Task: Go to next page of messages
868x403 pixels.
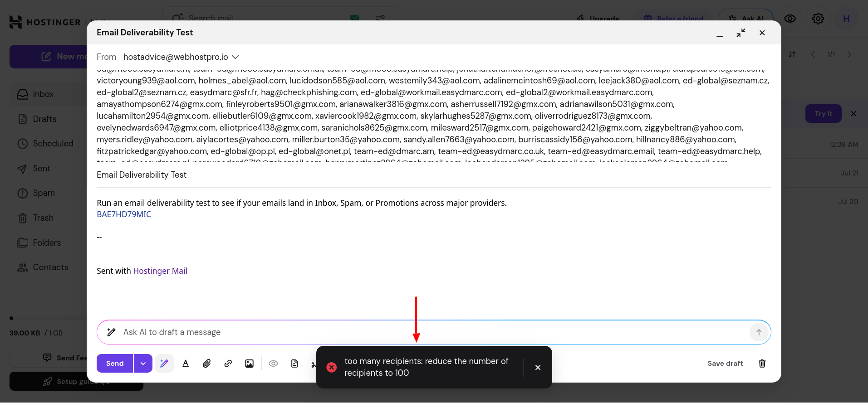Action: (849, 54)
